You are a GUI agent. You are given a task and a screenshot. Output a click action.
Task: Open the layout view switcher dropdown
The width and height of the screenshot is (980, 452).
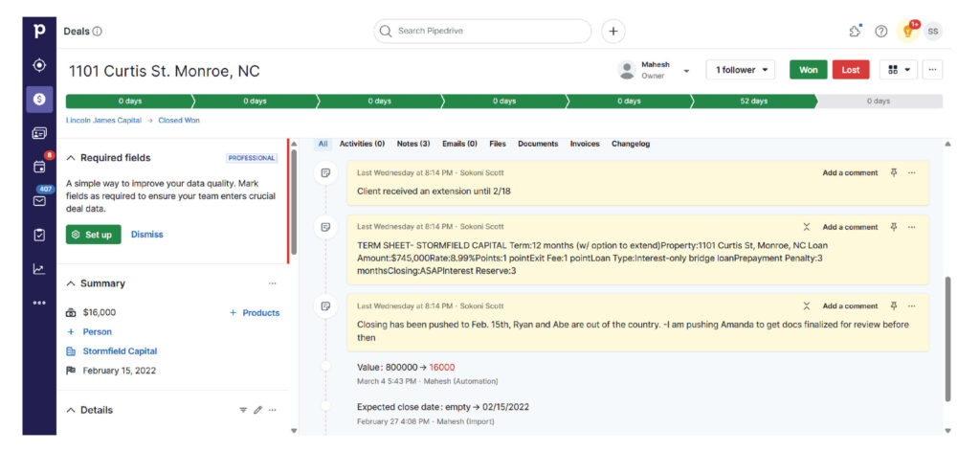[x=899, y=70]
